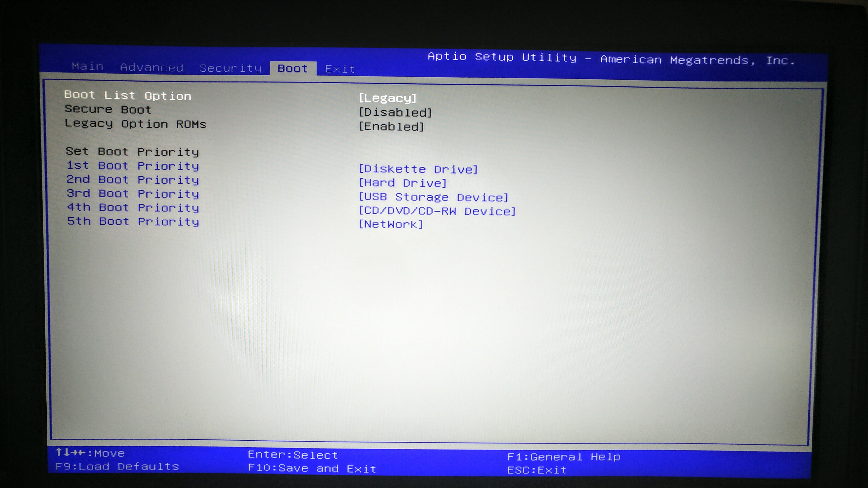Screen dimensions: 868x488
Task: Open the Advanced tab
Action: pyautogui.click(x=152, y=67)
